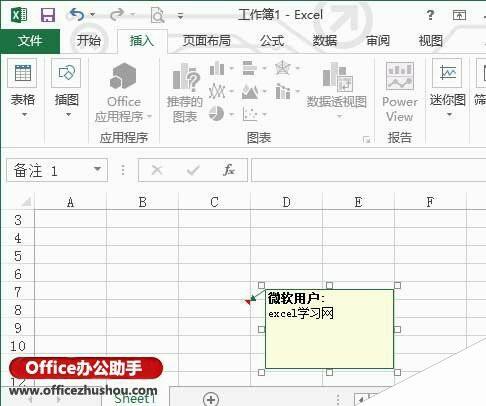Viewport: 486px width, 406px height.
Task: Add new sheet with plus button
Action: pyautogui.click(x=211, y=399)
